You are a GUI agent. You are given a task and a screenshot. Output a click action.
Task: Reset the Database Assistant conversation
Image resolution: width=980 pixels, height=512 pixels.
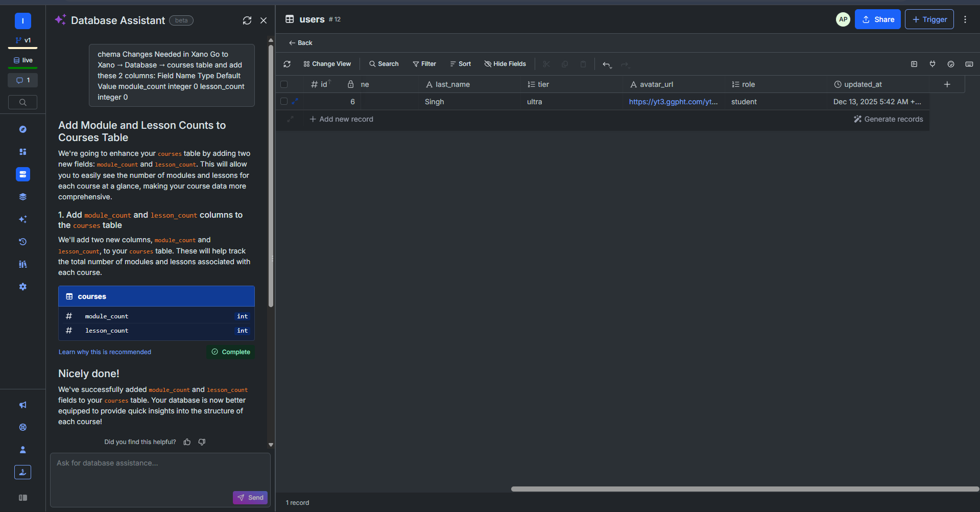coord(247,20)
